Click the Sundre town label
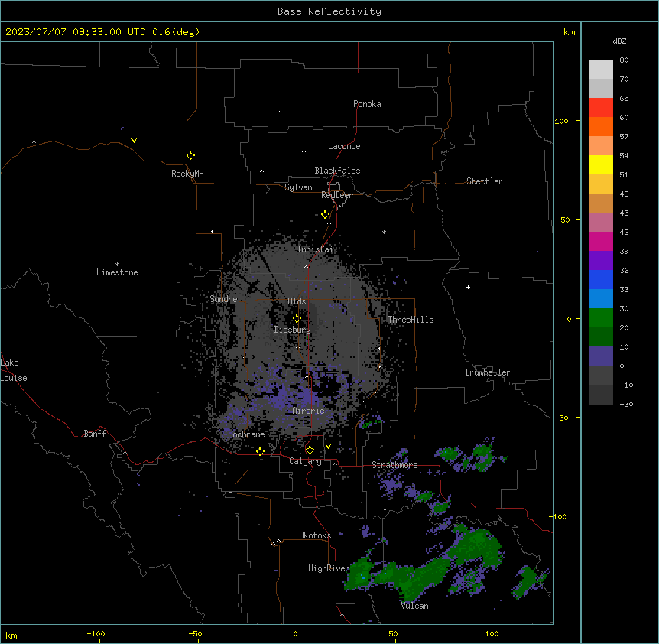This screenshot has width=659, height=644. 223,299
